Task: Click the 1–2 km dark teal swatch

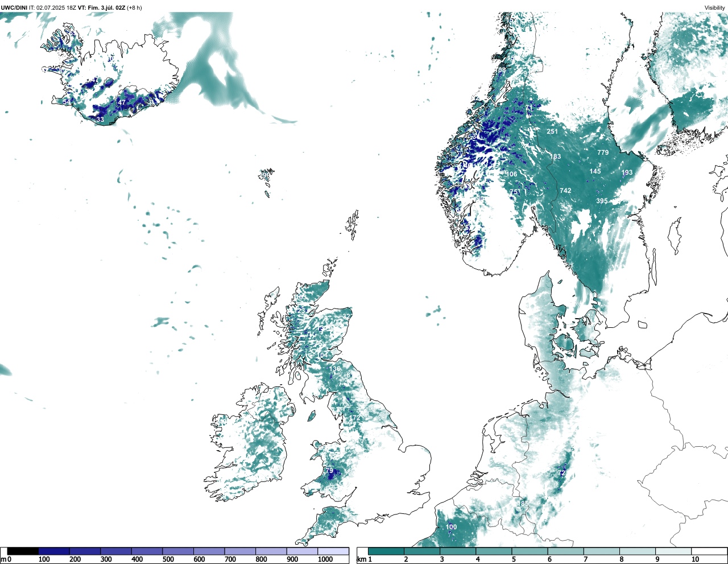Action: (x=386, y=551)
